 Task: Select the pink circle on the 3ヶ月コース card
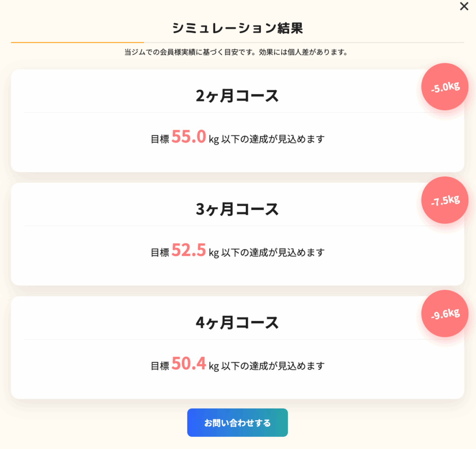pyautogui.click(x=444, y=200)
